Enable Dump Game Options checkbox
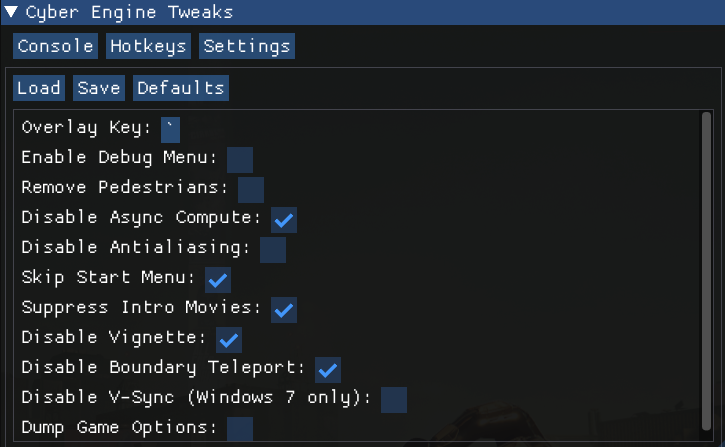The height and width of the screenshot is (447, 725). 240,430
